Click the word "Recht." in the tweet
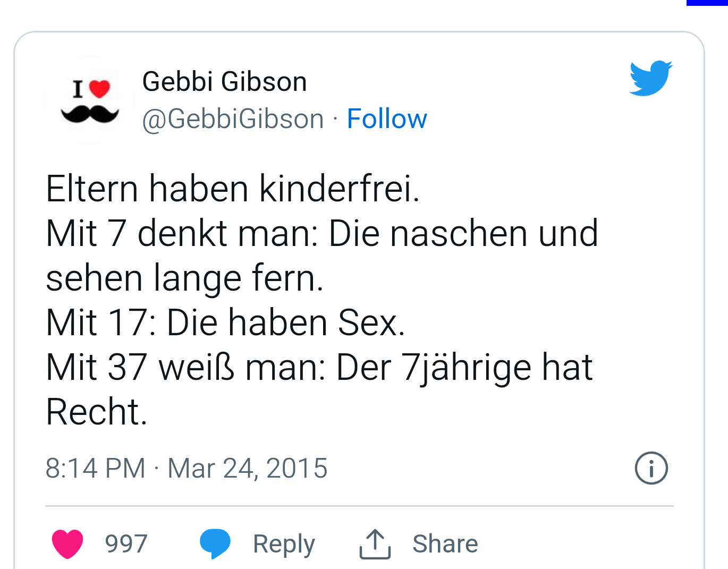This screenshot has width=728, height=569. point(96,412)
